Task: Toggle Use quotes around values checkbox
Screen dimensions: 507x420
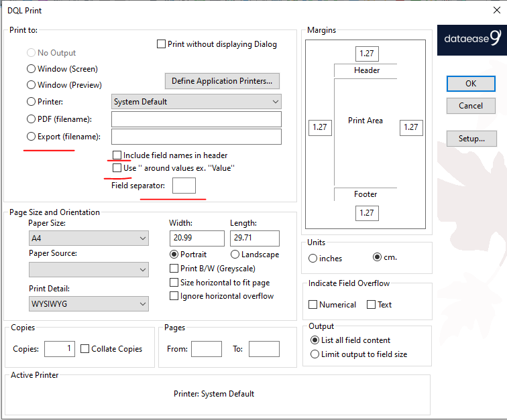Action: click(x=117, y=168)
